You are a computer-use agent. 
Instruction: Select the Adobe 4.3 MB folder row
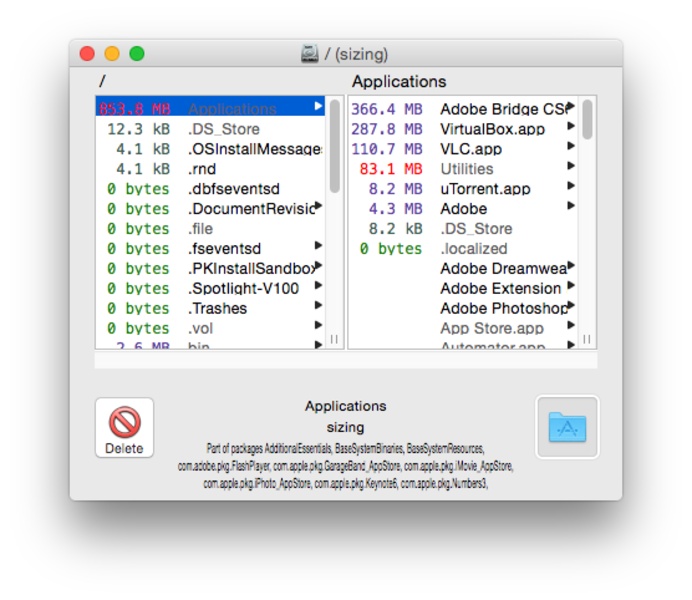tap(463, 208)
